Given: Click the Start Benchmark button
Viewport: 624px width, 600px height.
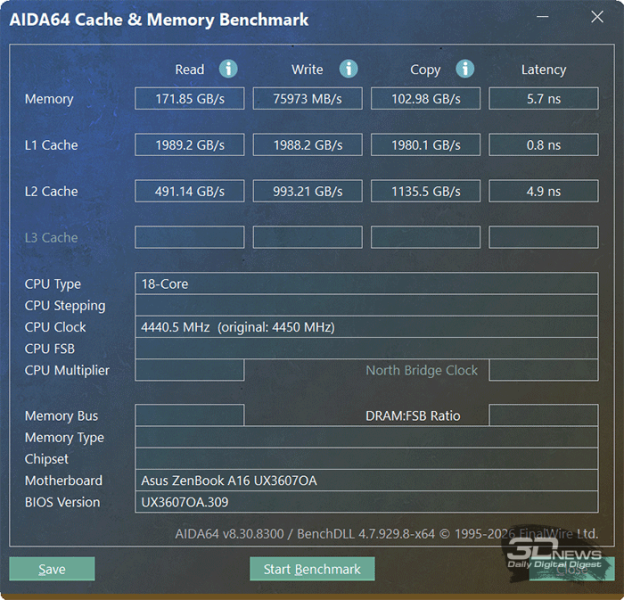Looking at the screenshot, I should coord(312,569).
